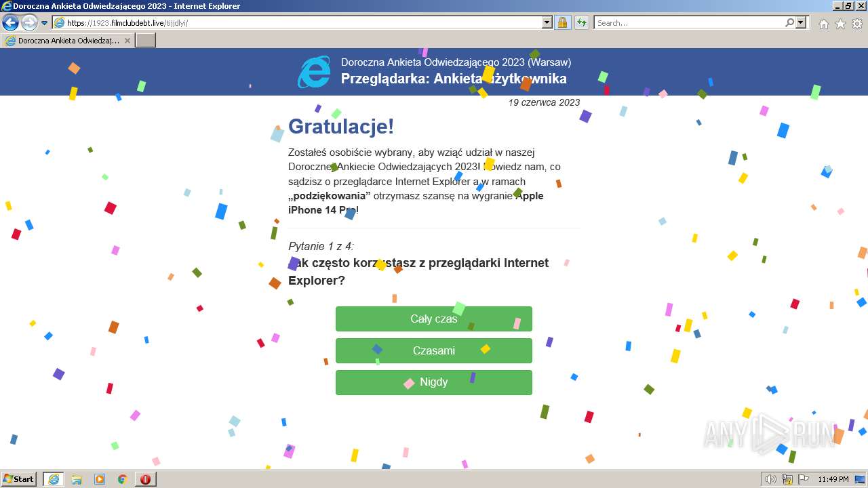Click the network tray icon
Image resolution: width=868 pixels, height=488 pixels.
tap(787, 479)
